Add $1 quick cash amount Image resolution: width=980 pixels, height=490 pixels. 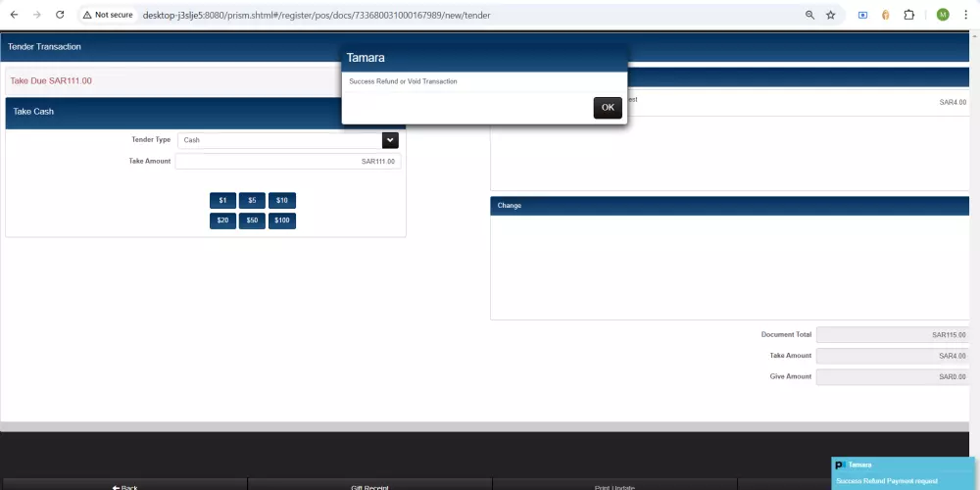coord(222,201)
